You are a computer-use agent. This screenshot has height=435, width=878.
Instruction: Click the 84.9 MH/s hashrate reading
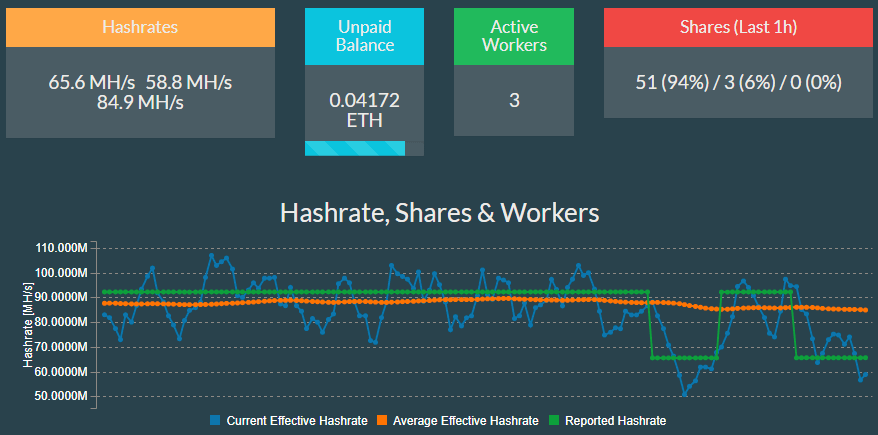140,102
